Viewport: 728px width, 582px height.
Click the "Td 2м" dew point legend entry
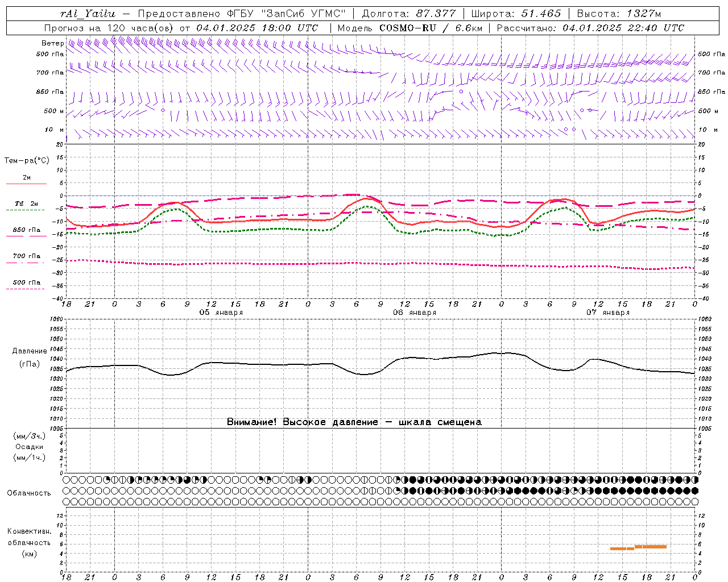coord(27,203)
